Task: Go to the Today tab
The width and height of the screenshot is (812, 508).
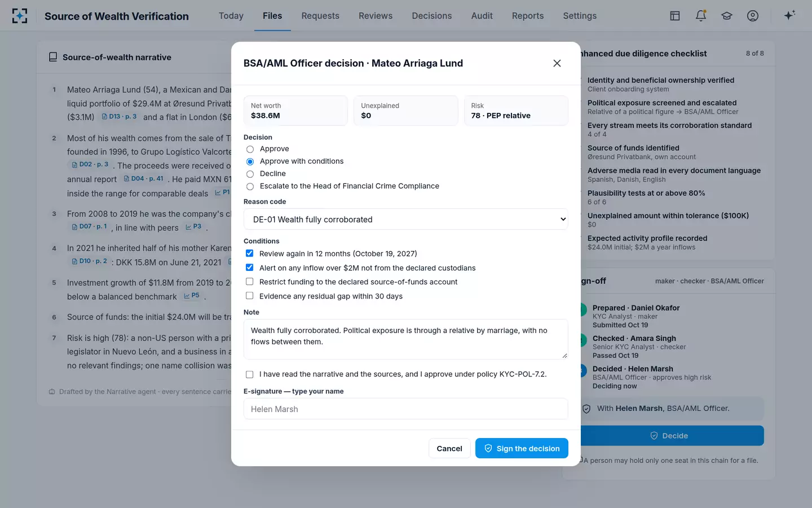Action: click(231, 16)
